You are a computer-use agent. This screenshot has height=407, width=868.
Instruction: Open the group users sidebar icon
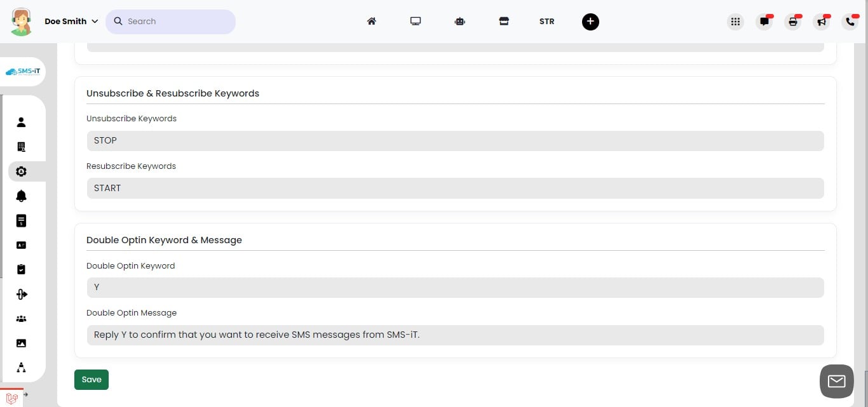pyautogui.click(x=21, y=319)
